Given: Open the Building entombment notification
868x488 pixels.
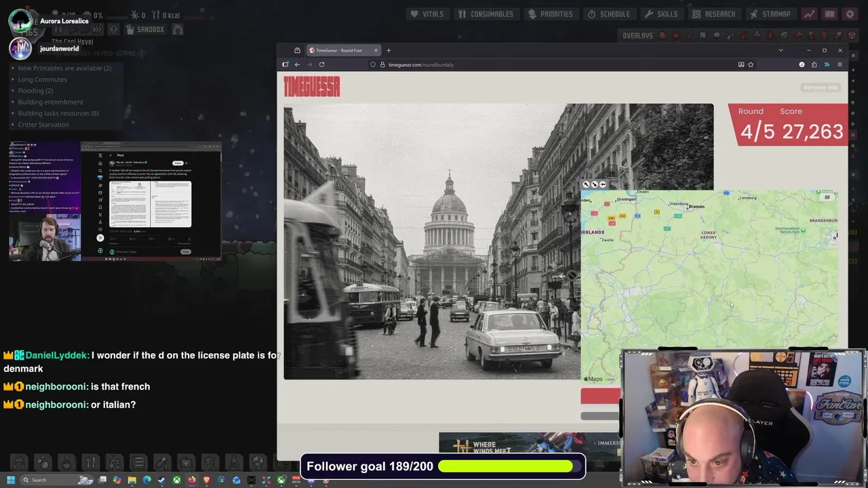Looking at the screenshot, I should point(50,102).
